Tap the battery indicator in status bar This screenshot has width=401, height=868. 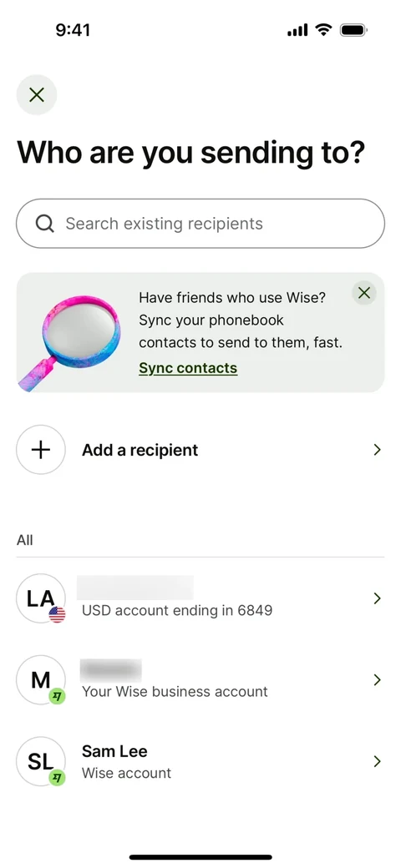pos(353,30)
